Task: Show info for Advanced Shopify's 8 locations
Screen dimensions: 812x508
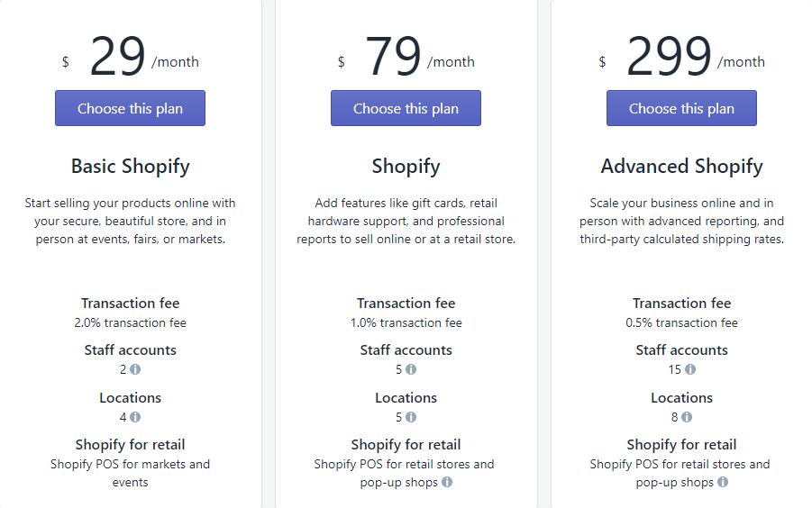Action: (x=687, y=417)
